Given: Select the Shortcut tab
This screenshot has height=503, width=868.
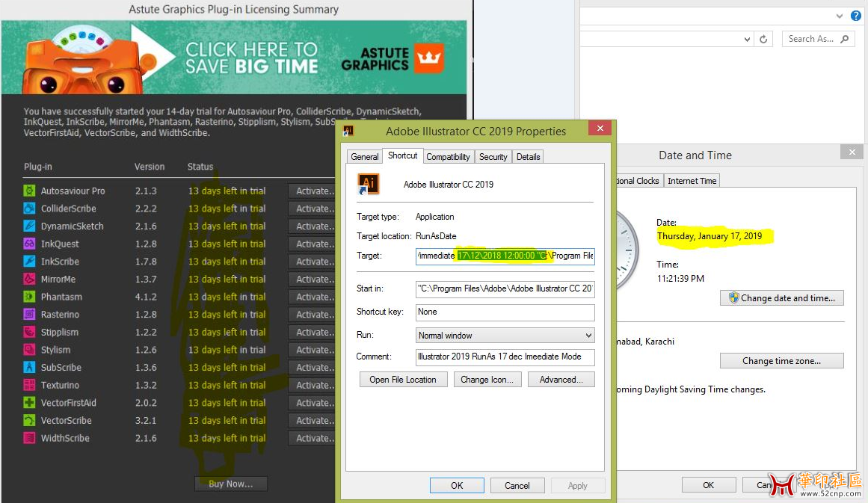Looking at the screenshot, I should click(402, 156).
